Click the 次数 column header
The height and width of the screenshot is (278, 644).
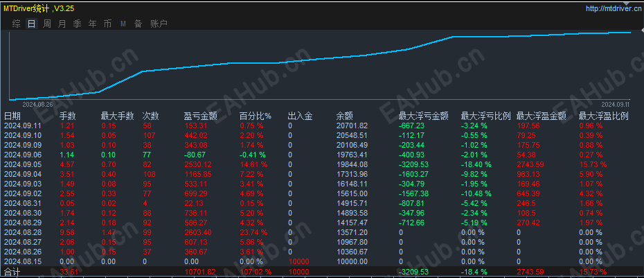coord(150,116)
